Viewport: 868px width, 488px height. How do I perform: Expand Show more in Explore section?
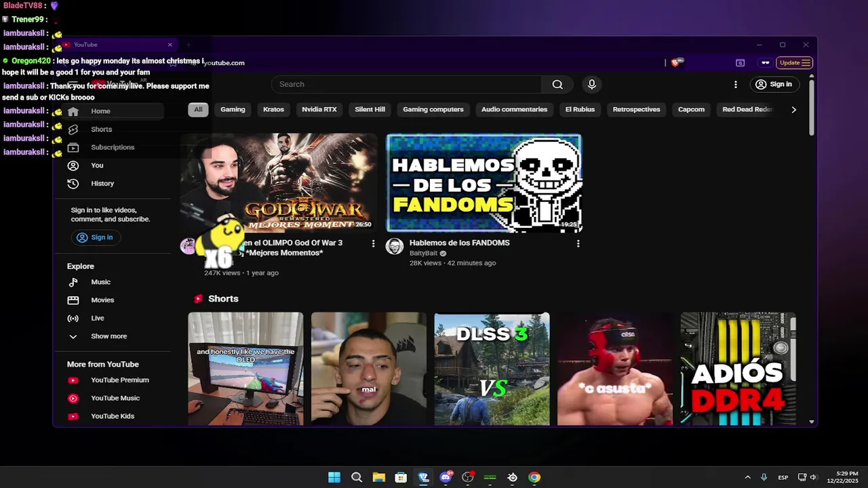pyautogui.click(x=115, y=336)
